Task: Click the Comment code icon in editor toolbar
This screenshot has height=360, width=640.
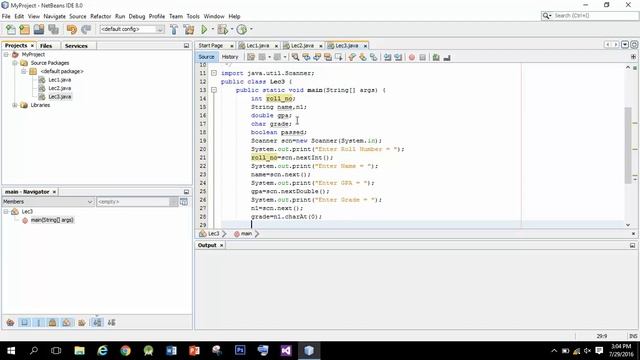Action: coord(436,57)
